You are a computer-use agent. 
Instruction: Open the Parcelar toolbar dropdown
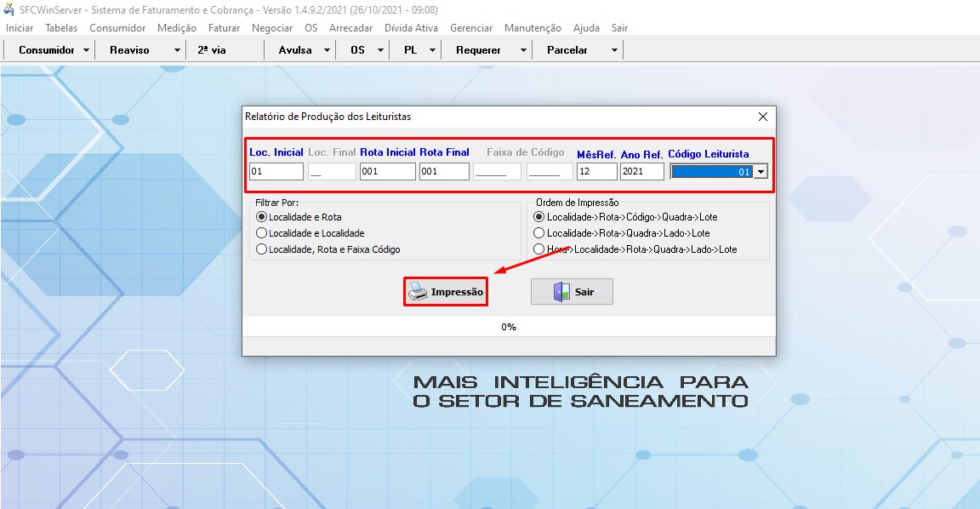coord(614,50)
